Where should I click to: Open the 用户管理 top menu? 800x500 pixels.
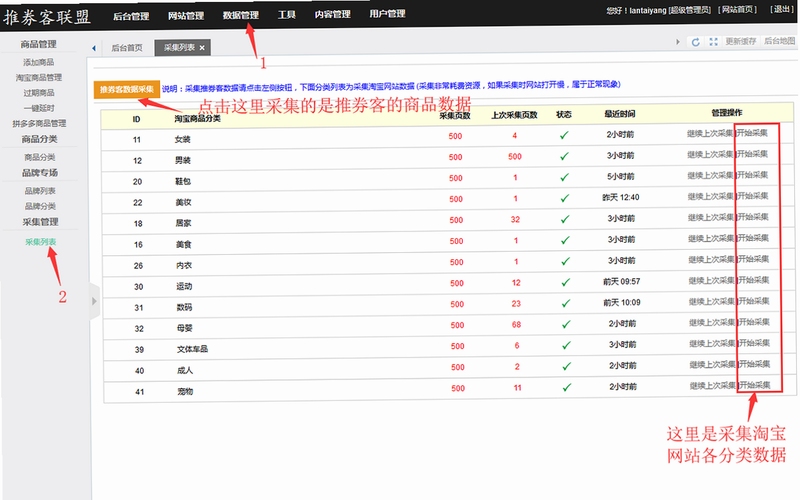pos(387,14)
